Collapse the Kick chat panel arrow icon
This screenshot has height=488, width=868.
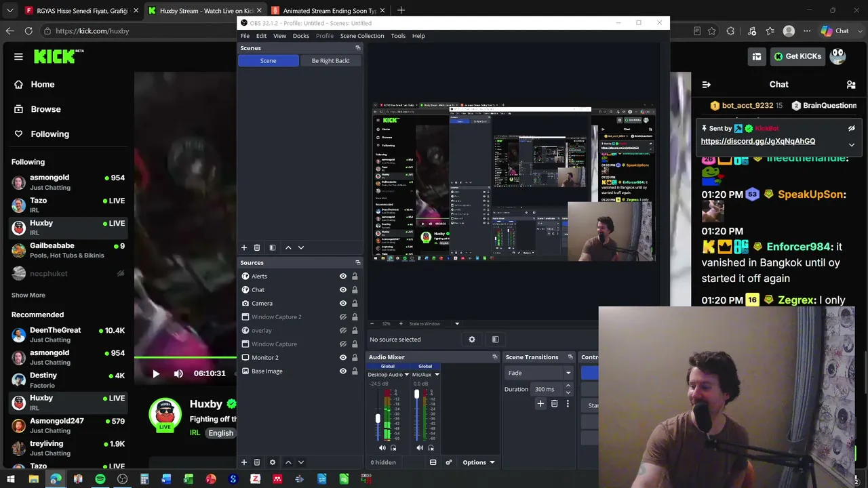tap(707, 85)
